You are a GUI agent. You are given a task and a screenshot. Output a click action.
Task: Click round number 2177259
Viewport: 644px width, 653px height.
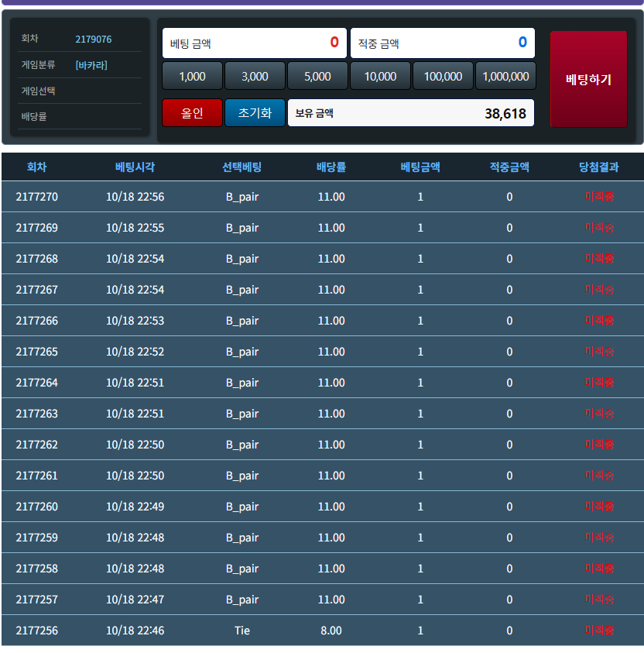[36, 538]
